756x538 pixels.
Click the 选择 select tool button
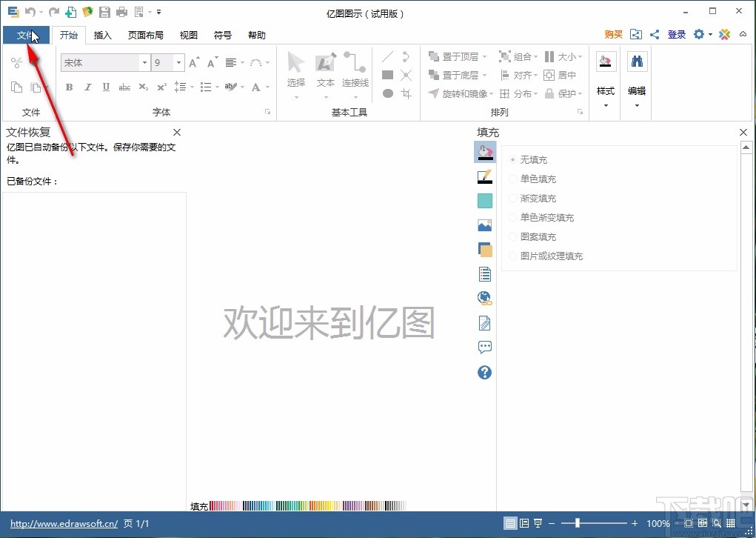coord(296,75)
